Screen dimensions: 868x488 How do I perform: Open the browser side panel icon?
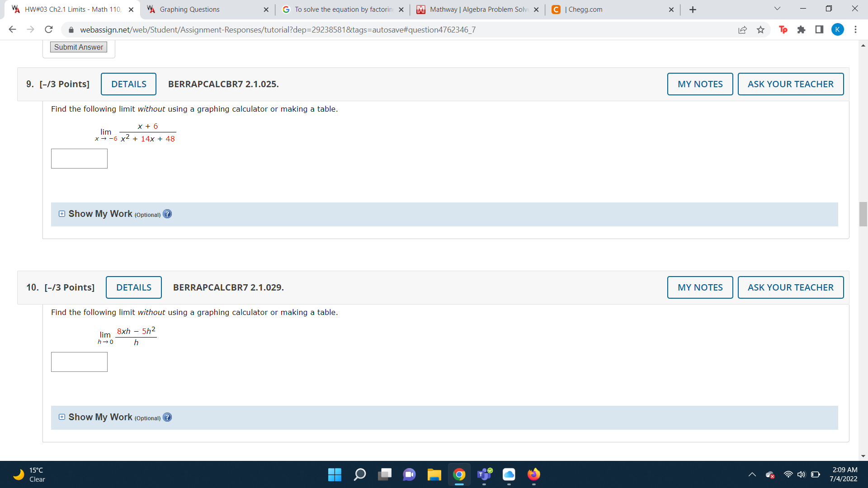point(819,30)
